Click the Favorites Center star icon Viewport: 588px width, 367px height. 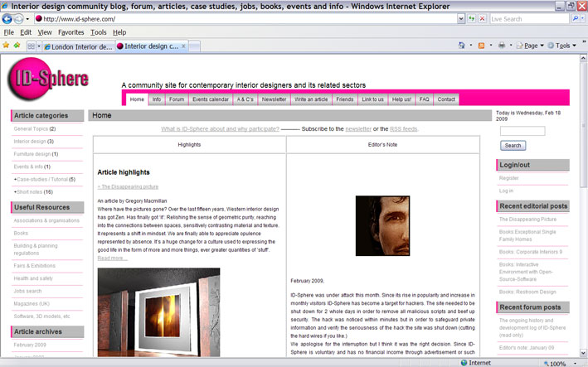click(x=6, y=46)
